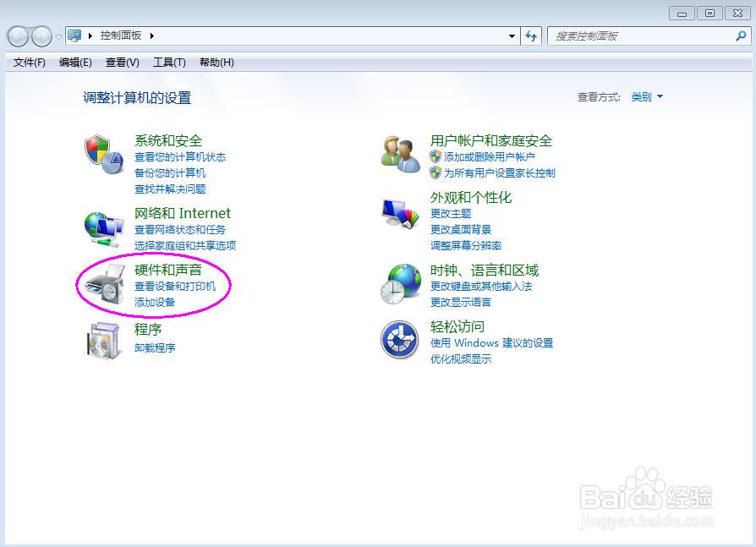This screenshot has height=547, width=756.
Task: Click shield icon beside 为所有用户设置家长控制
Action: pyautogui.click(x=436, y=172)
